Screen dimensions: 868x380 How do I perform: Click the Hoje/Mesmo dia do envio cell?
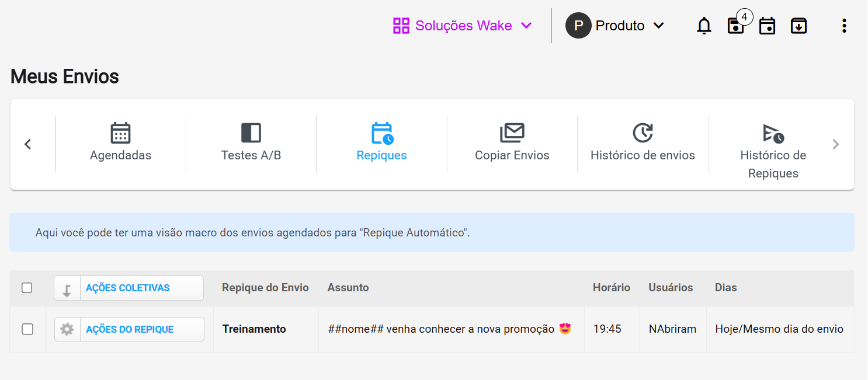[779, 329]
